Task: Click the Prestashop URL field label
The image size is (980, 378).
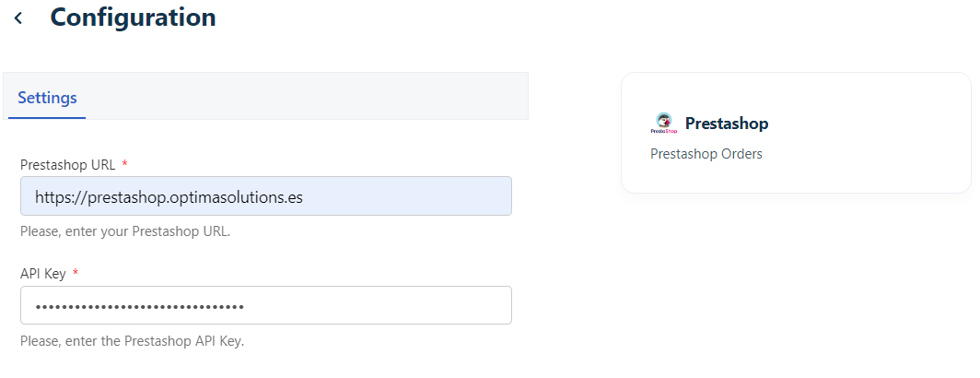Action: pos(68,165)
